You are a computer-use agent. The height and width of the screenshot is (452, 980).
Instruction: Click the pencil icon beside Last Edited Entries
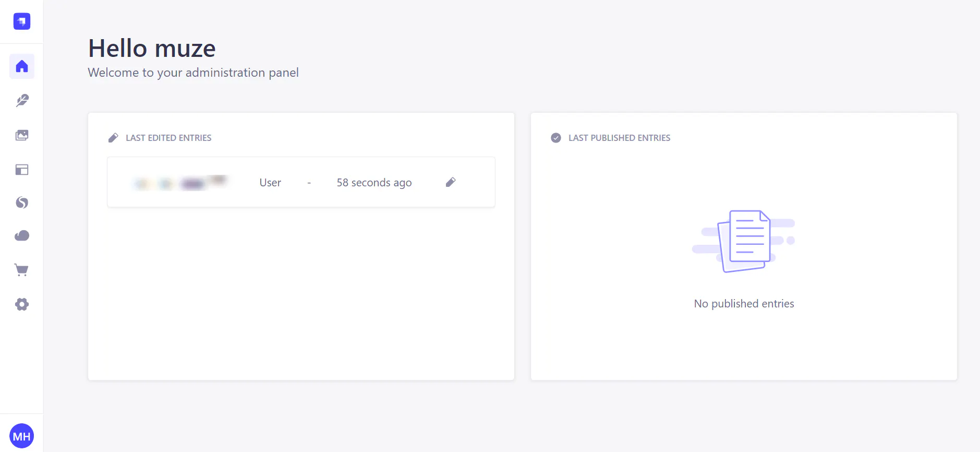pyautogui.click(x=113, y=138)
